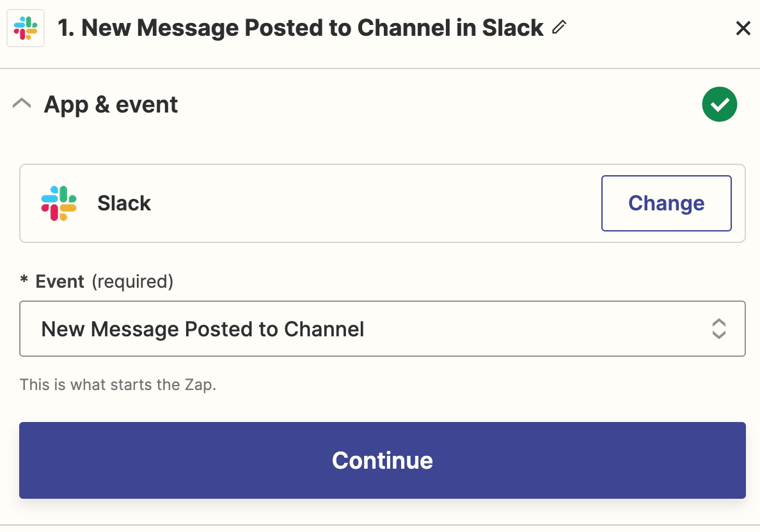
Task: Click the "Event" field label
Action: click(x=60, y=281)
